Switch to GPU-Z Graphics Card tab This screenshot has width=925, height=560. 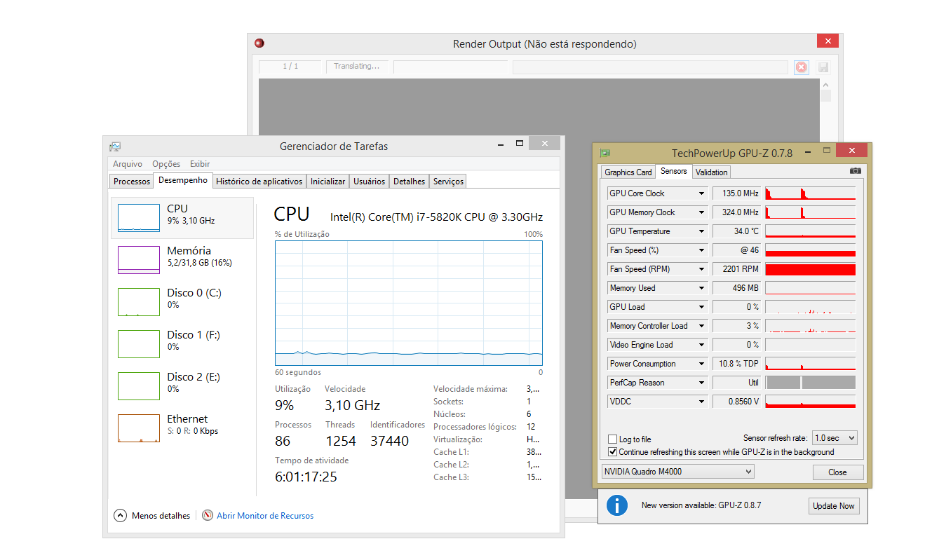628,172
